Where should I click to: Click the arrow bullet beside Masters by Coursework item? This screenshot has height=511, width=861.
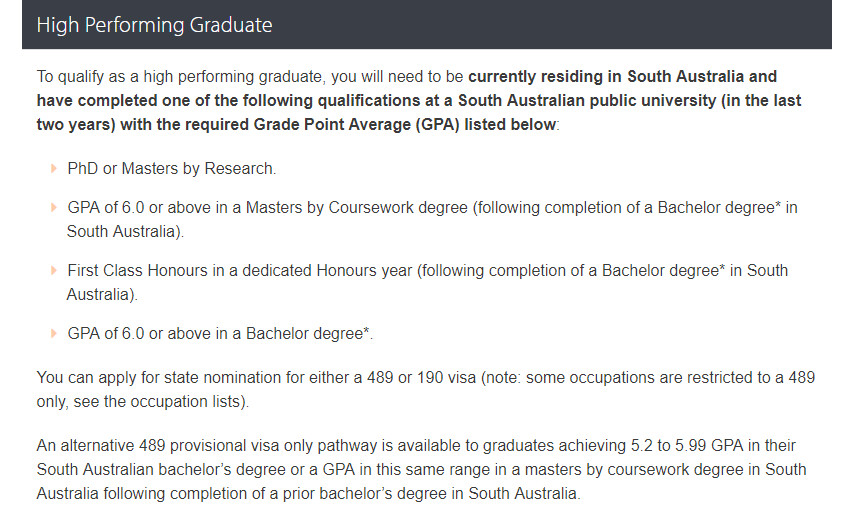coord(53,207)
